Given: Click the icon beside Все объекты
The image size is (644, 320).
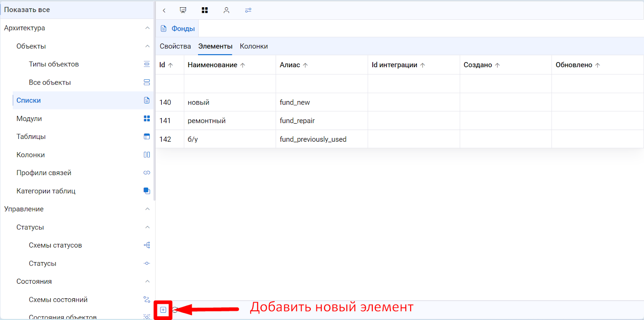Looking at the screenshot, I should click(147, 82).
